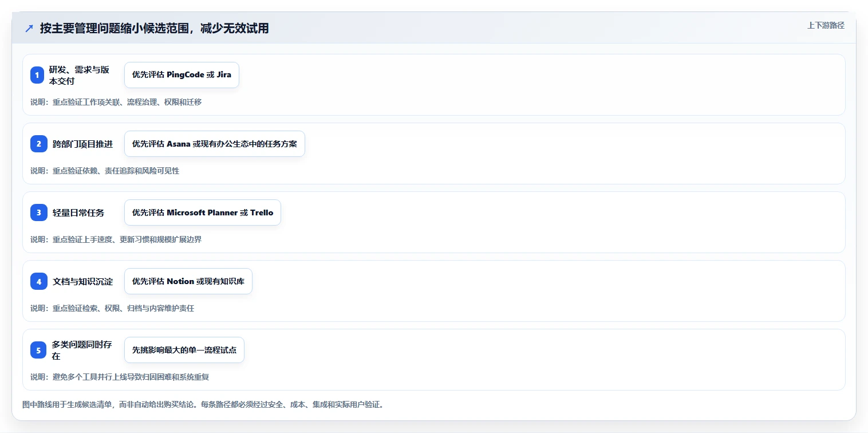Click the number 2 badge

coord(39,144)
